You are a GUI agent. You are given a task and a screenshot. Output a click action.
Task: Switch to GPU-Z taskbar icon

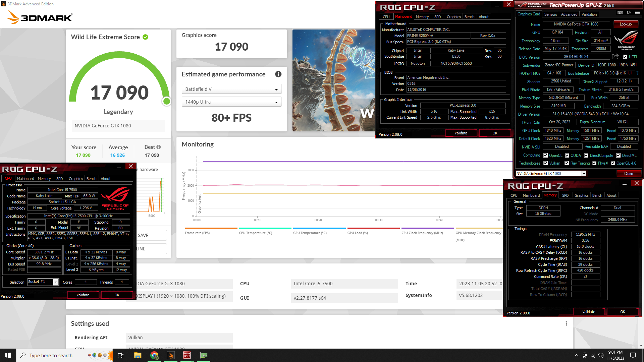204,355
